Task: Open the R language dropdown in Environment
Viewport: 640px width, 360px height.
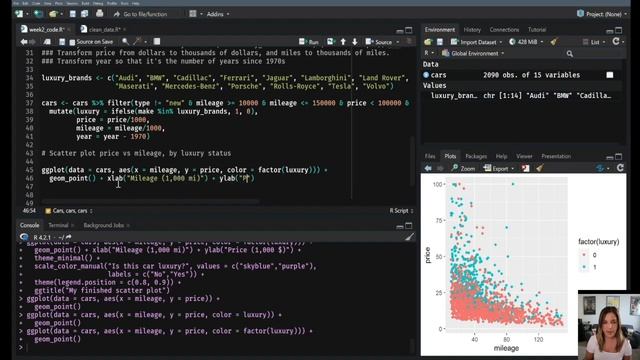Action: [429, 53]
